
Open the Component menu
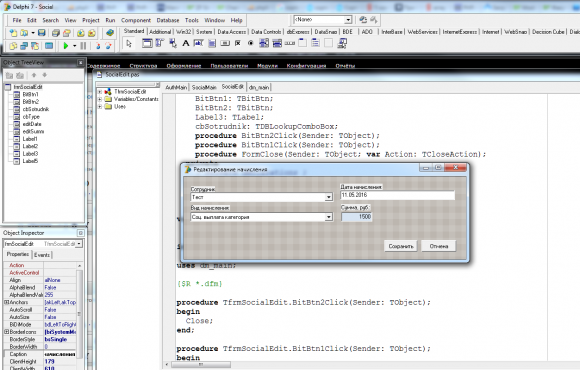coord(136,20)
